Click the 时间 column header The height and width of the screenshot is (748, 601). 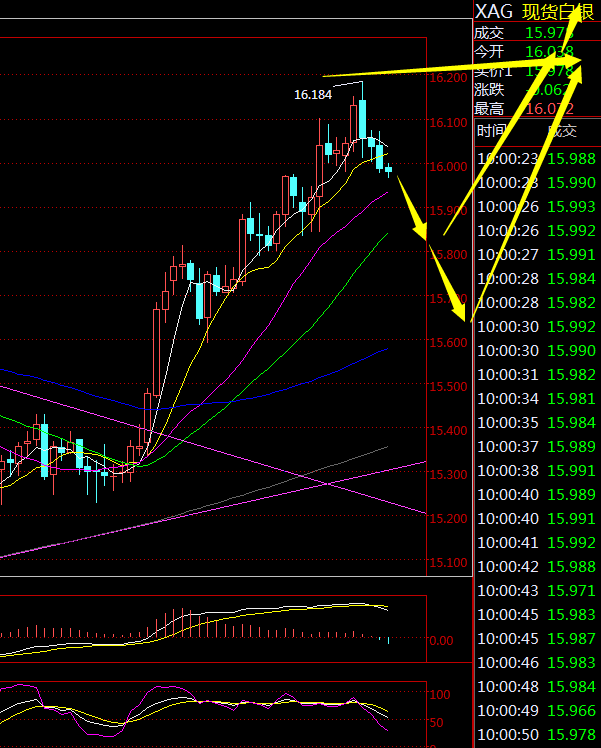(491, 130)
